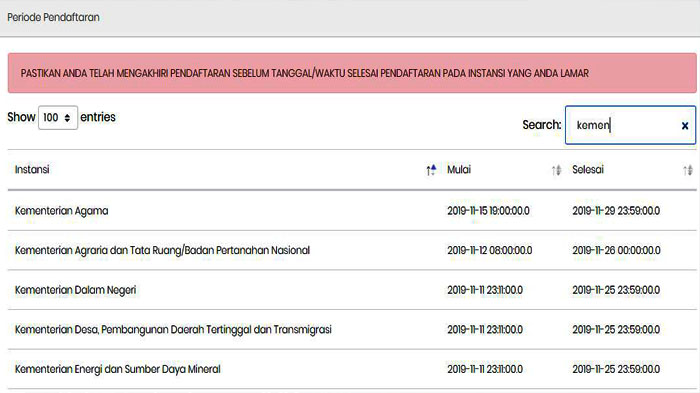Select Kementerian Energi dan Sumber Daya Mineral

point(117,369)
